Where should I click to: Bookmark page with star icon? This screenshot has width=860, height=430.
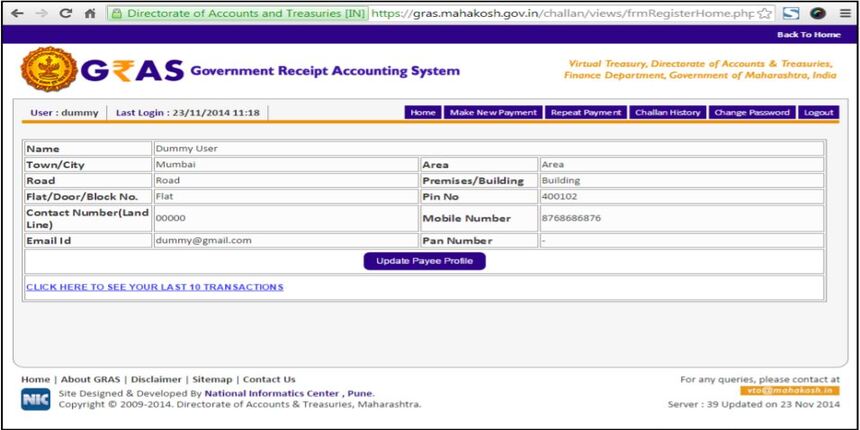click(x=765, y=14)
